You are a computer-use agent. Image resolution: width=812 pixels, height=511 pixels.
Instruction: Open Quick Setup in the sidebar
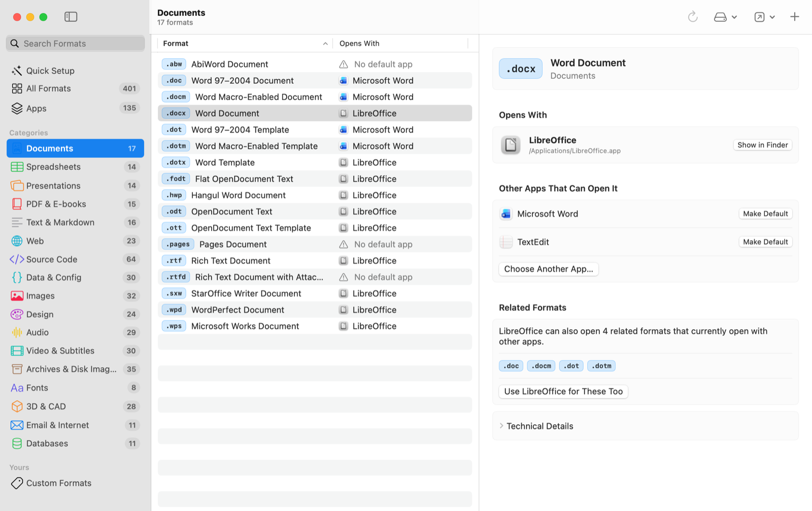pos(75,71)
